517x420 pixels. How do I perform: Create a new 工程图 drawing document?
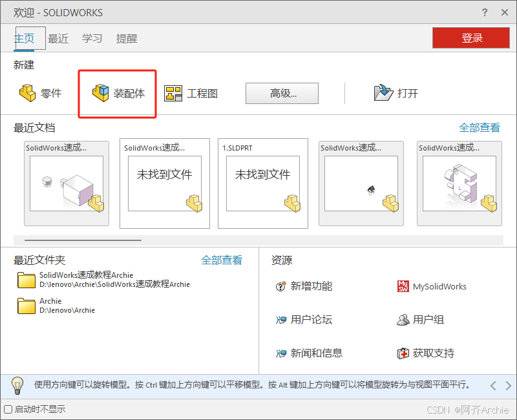coord(191,93)
